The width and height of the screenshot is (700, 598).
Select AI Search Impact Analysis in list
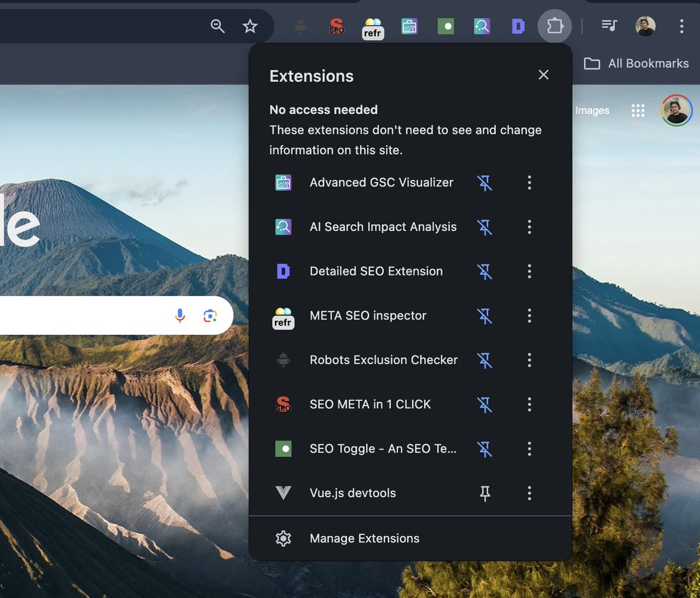(367, 227)
